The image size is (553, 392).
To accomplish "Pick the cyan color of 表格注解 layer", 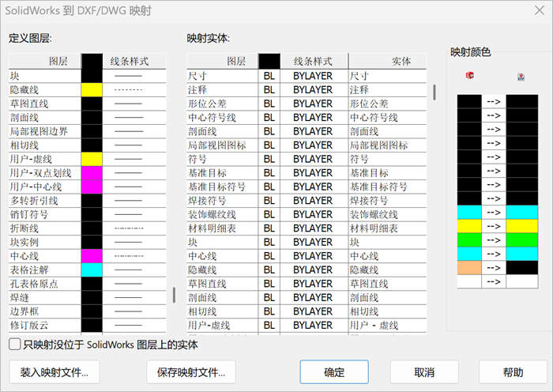I will [92, 270].
